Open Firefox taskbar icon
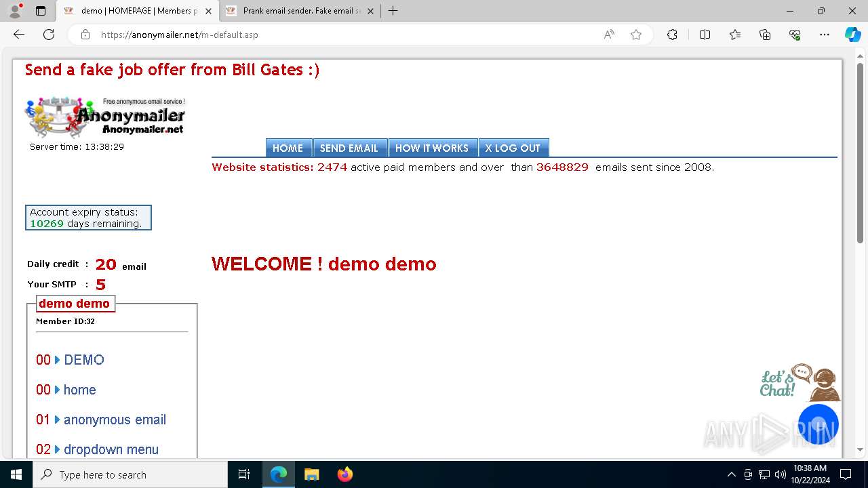 tap(344, 474)
